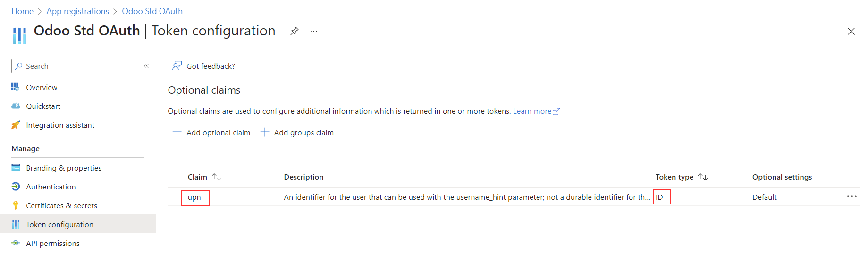Go to Quickstart page
The image size is (868, 253).
tap(43, 106)
